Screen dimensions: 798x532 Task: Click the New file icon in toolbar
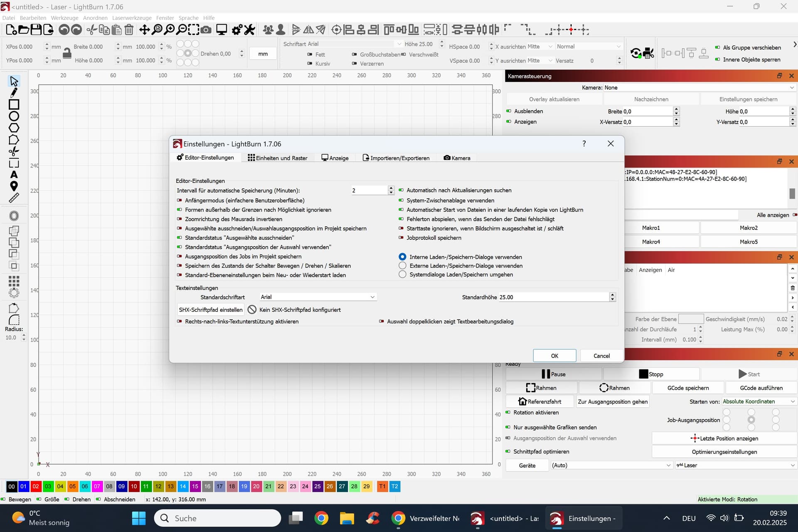11,30
